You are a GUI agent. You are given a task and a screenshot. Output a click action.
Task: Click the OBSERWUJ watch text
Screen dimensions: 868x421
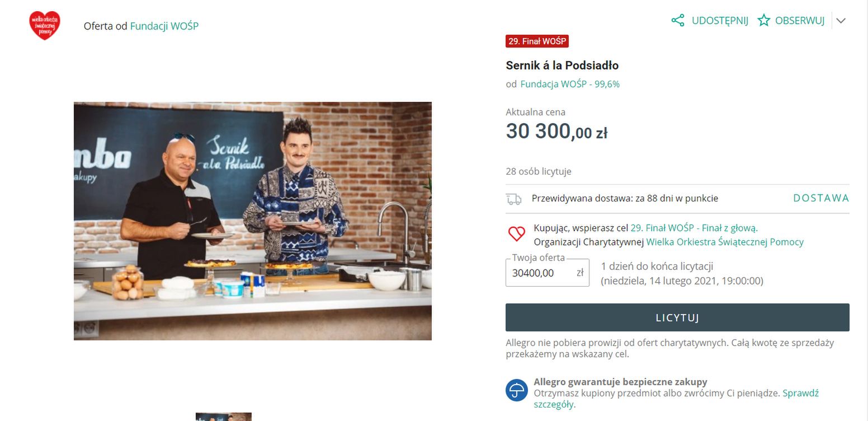point(800,21)
